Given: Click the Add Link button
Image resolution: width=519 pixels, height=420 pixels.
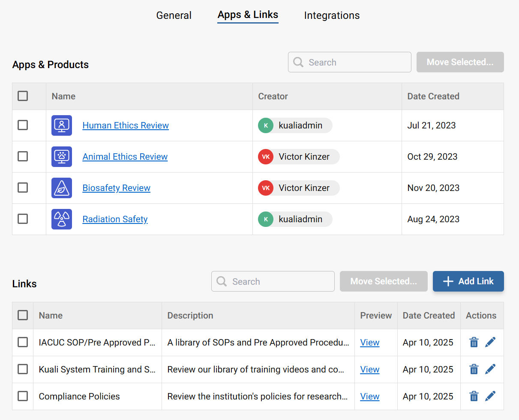Looking at the screenshot, I should (468, 281).
